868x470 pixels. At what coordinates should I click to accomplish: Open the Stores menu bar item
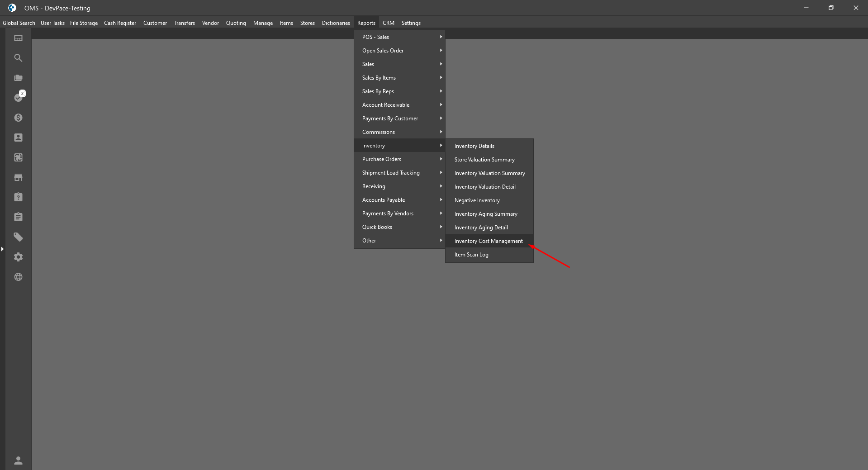308,23
